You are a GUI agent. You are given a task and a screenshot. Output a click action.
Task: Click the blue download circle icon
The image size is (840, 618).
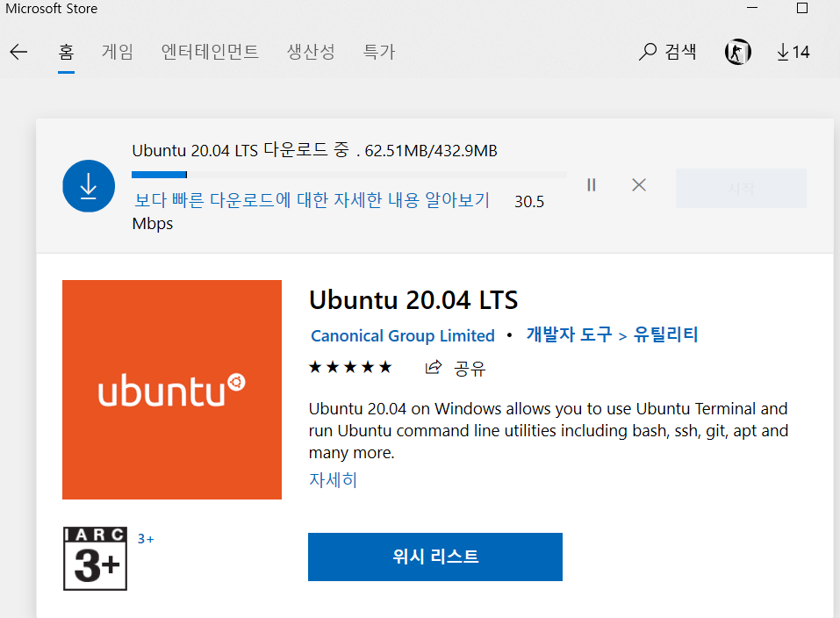click(x=89, y=186)
